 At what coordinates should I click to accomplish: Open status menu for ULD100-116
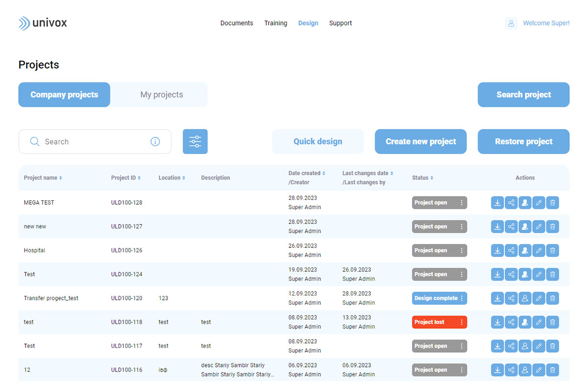pos(462,370)
